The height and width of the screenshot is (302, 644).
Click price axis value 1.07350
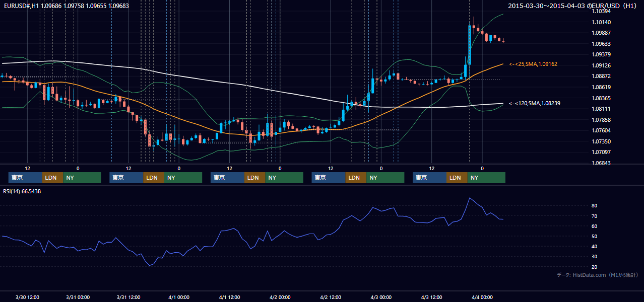tap(602, 141)
